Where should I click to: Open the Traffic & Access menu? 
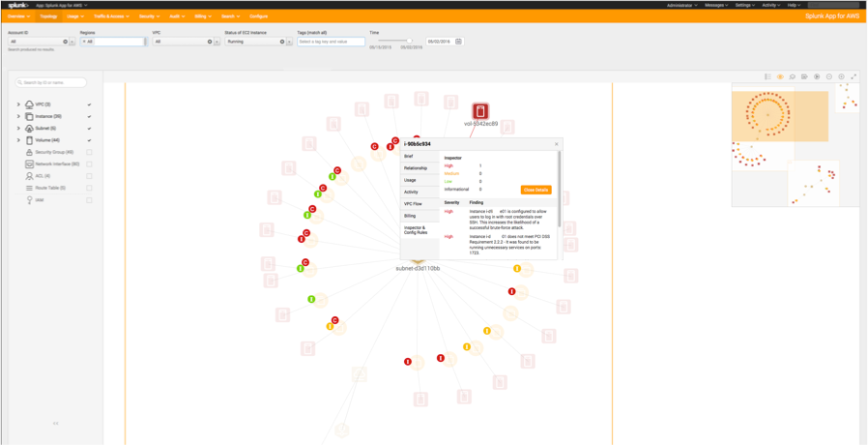[x=111, y=16]
